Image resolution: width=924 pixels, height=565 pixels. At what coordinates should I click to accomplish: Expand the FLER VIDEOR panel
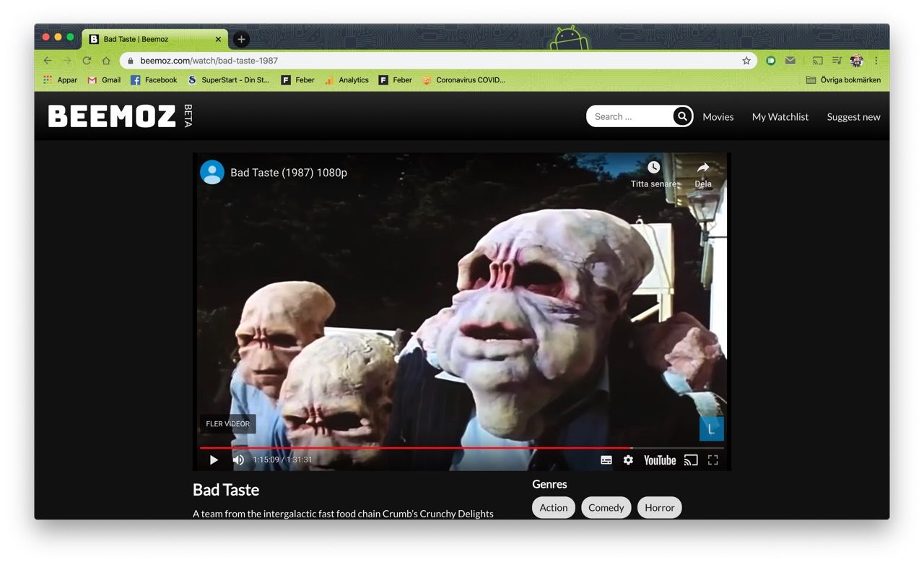click(x=228, y=424)
